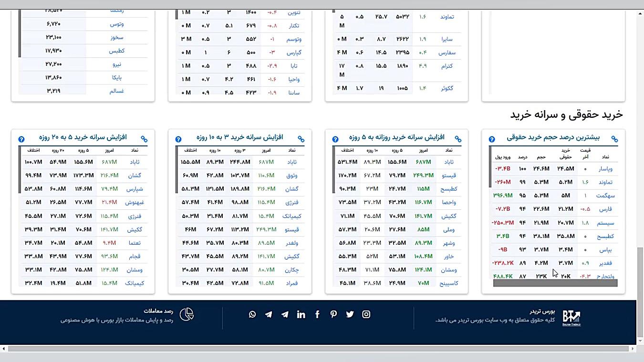Open symbol سهگمت
Viewport: 644px width, 362px height.
click(x=605, y=196)
